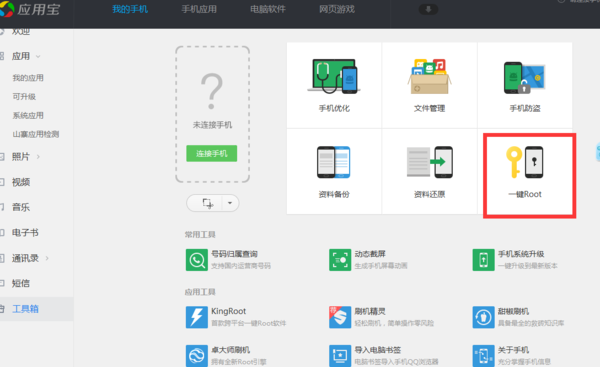Switch to 我的手机 tab
This screenshot has width=600, height=367.
(x=130, y=9)
